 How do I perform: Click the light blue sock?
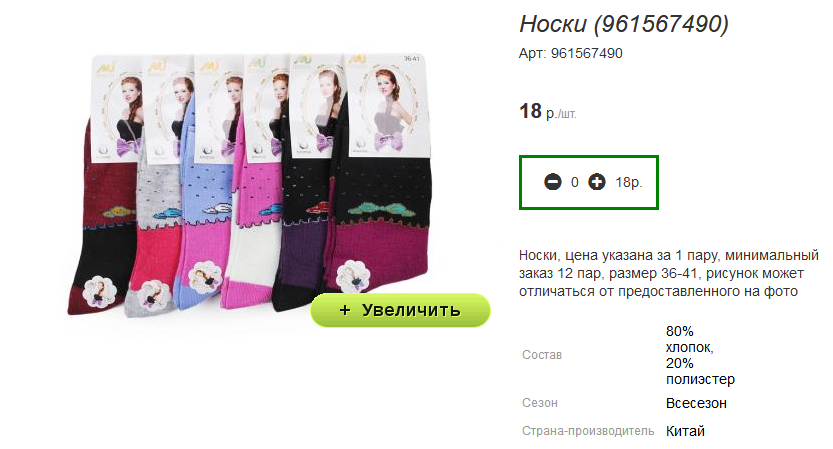tap(206, 234)
